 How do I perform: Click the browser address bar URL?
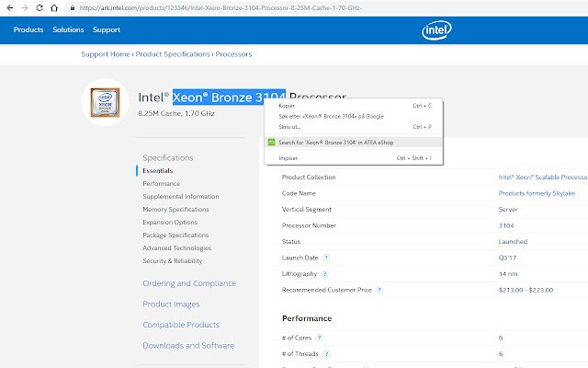point(220,8)
